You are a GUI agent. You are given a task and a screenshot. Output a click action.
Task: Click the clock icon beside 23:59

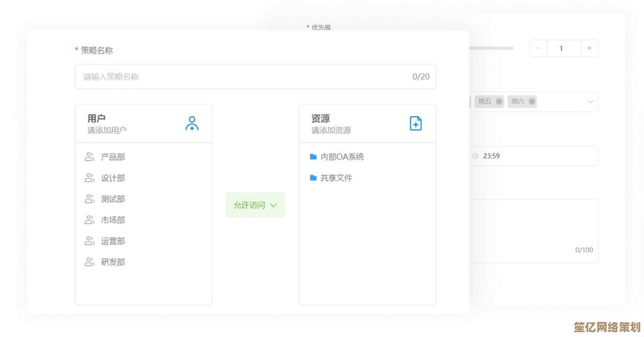pos(475,156)
